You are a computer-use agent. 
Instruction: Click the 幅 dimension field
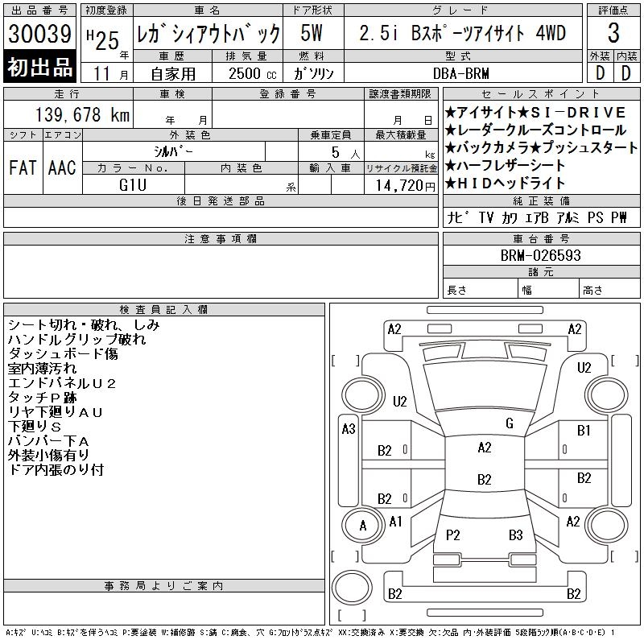[x=548, y=288]
